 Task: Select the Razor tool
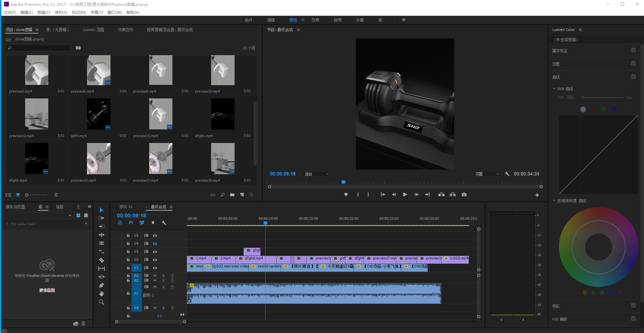tap(101, 260)
